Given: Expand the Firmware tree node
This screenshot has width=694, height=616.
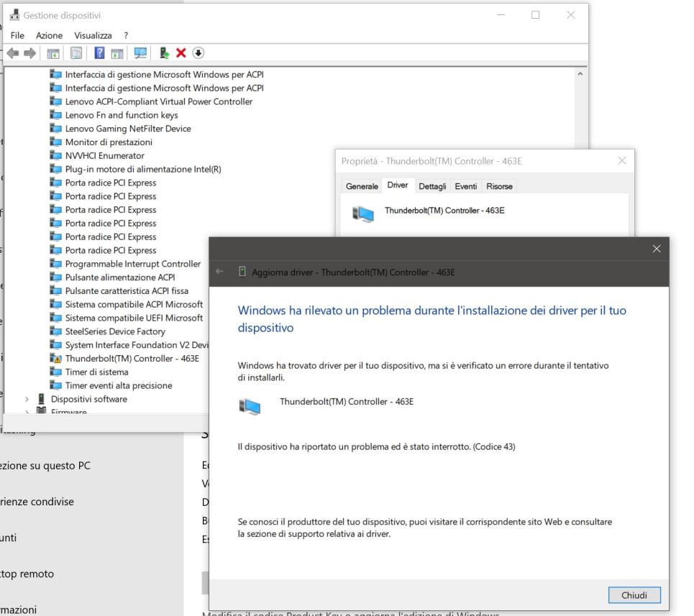Looking at the screenshot, I should (x=27, y=412).
